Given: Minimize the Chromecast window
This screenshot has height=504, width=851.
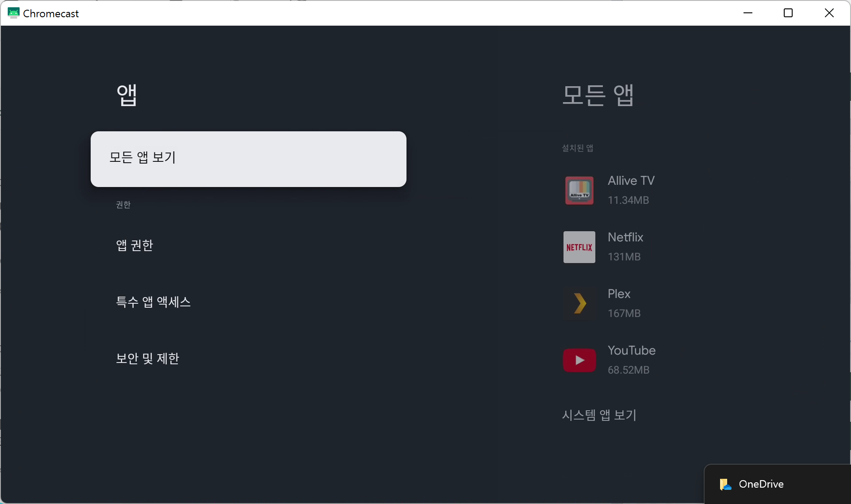Looking at the screenshot, I should click(747, 13).
